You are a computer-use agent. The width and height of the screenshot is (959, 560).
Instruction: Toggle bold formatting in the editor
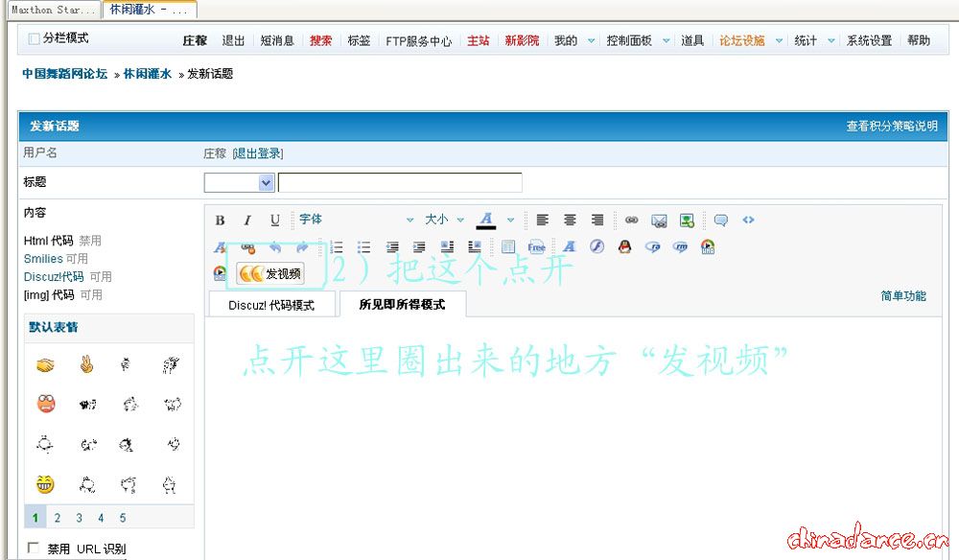point(220,221)
